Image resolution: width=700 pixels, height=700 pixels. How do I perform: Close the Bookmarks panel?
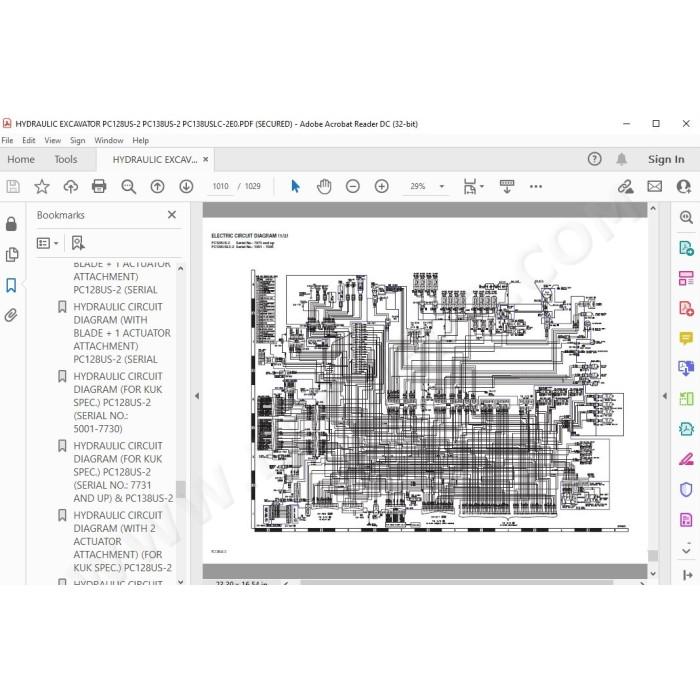click(172, 215)
